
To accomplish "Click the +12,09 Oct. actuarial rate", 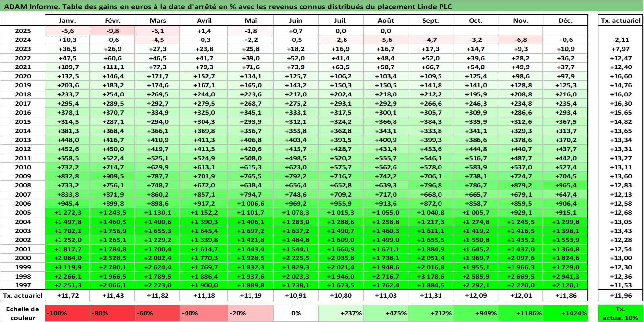I will (476, 295).
